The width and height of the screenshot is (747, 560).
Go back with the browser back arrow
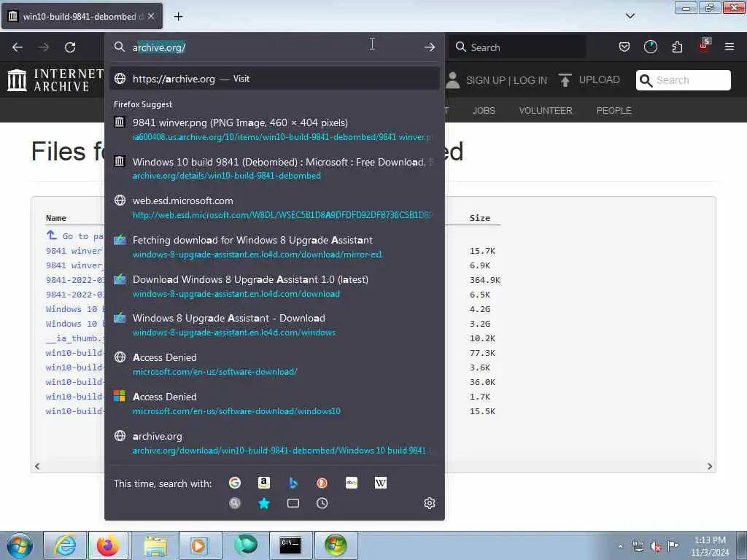[18, 47]
